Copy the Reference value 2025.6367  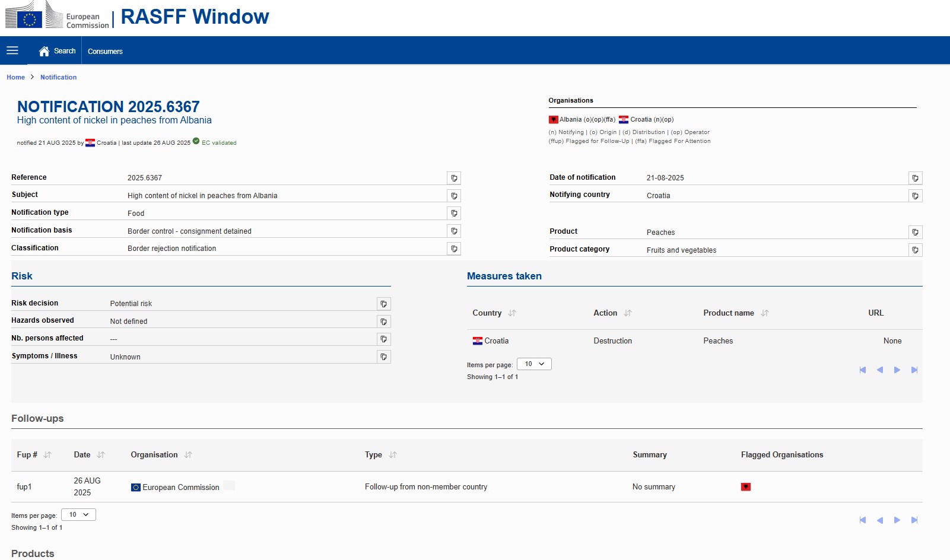[454, 178]
